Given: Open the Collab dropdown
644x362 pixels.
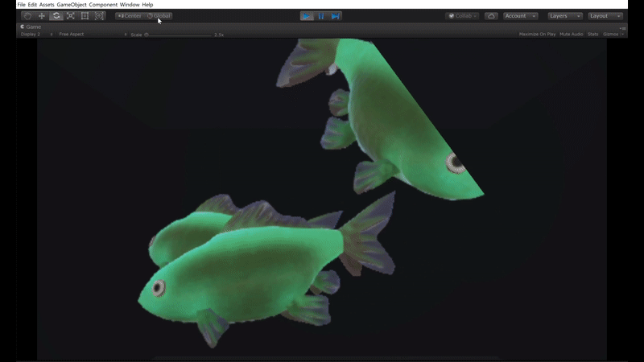Looking at the screenshot, I should [462, 16].
